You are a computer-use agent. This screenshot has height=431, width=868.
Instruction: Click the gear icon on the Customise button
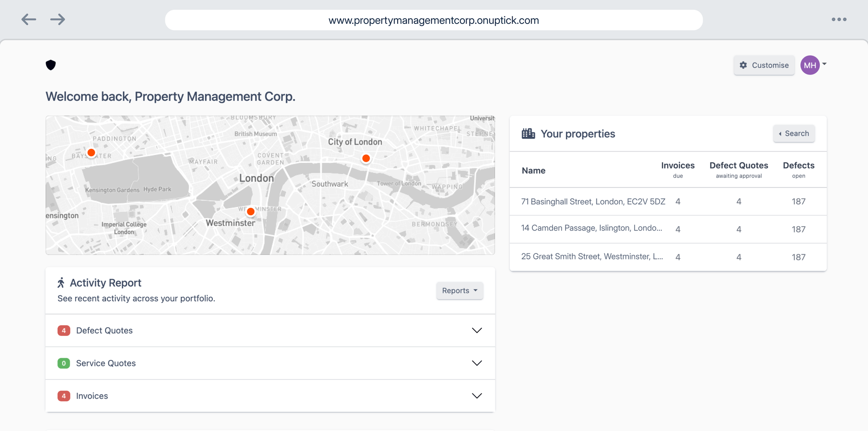click(x=743, y=65)
